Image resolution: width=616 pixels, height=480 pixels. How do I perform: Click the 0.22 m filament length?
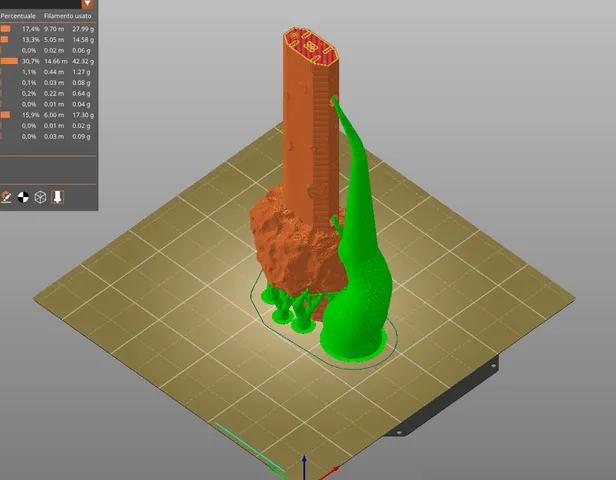(x=54, y=93)
